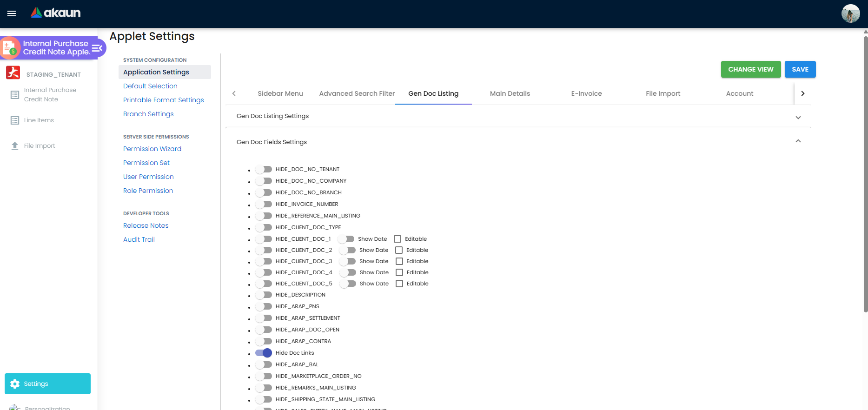
Task: Open the E-Invoice tab
Action: click(587, 93)
